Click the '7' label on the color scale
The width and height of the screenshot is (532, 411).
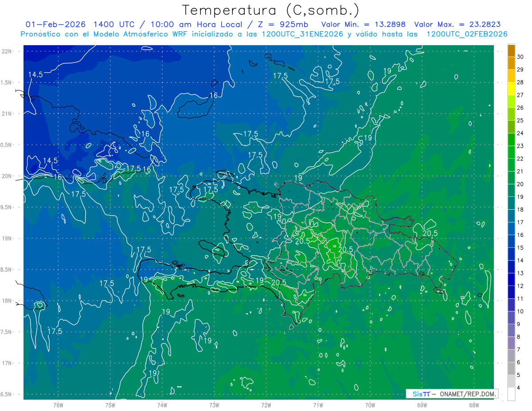click(x=519, y=350)
